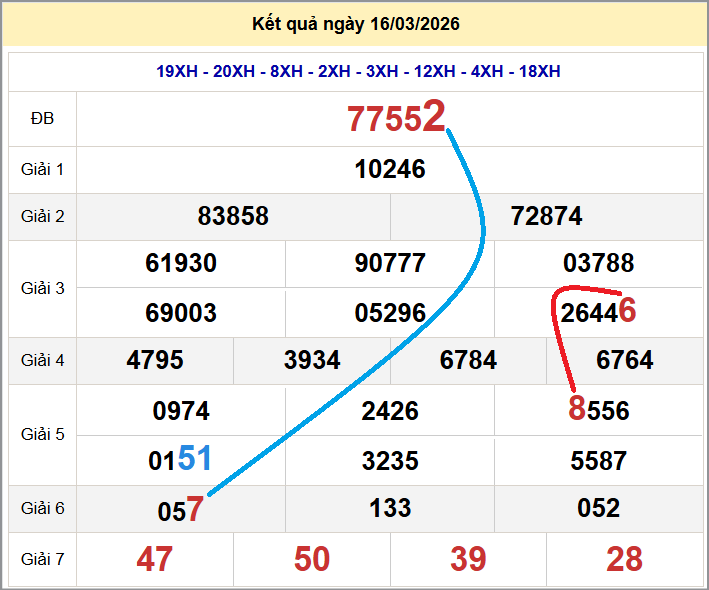Select the Giải 5 row label
Screen dimensions: 709x590
[42, 435]
